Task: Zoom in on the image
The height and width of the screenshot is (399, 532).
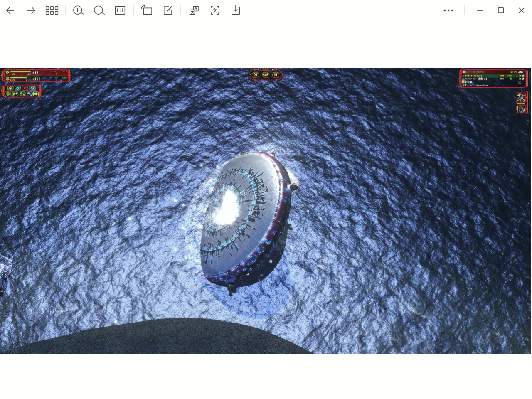Action: [x=78, y=10]
